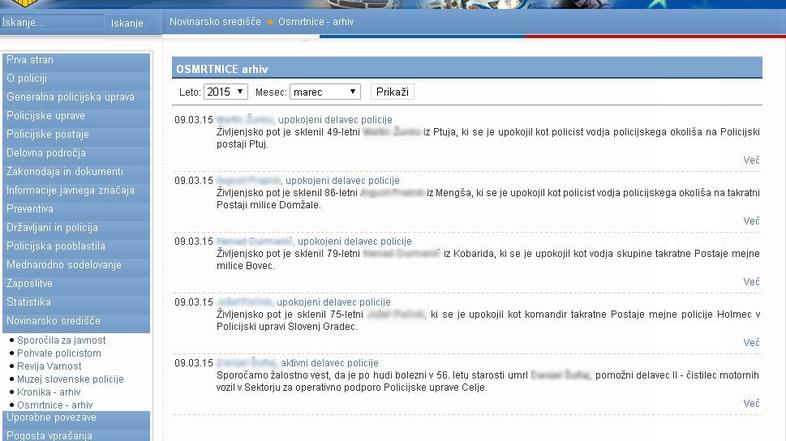Open Več link for Celje obituary
The height and width of the screenshot is (441, 786).
click(751, 404)
